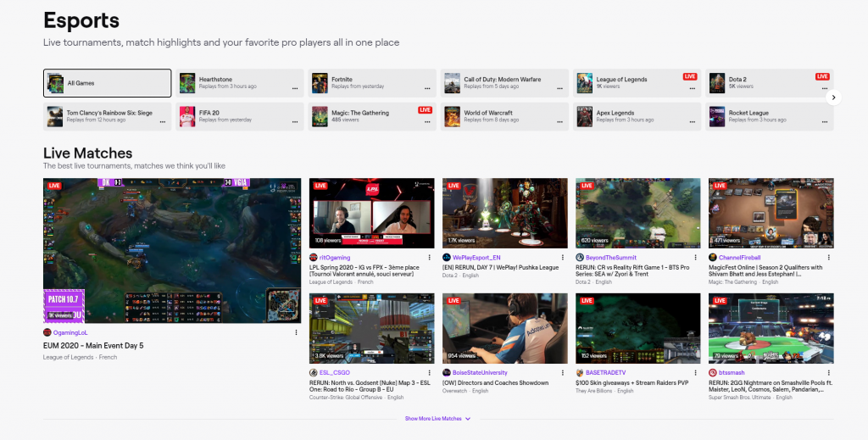Select the Call of Duty: Modern Warfare filter

point(504,83)
